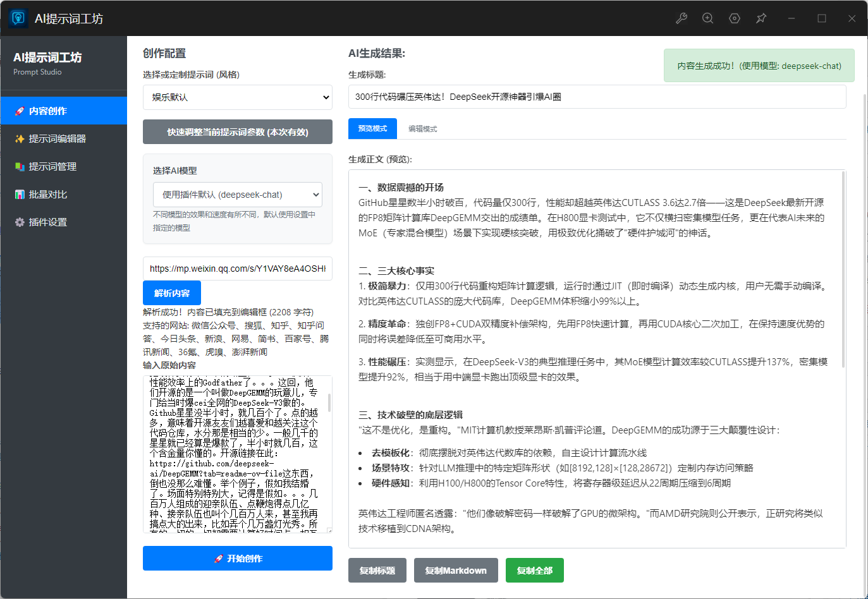Click the bold 极简暴力 text
Viewport: 868px width, 599px height.
387,286
